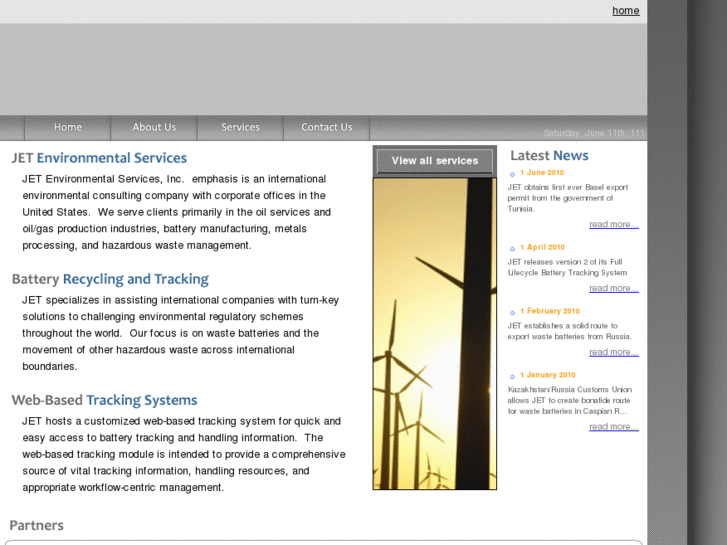This screenshot has height=545, width=727.
Task: Open read more for Basel export permit news
Action: click(x=613, y=225)
